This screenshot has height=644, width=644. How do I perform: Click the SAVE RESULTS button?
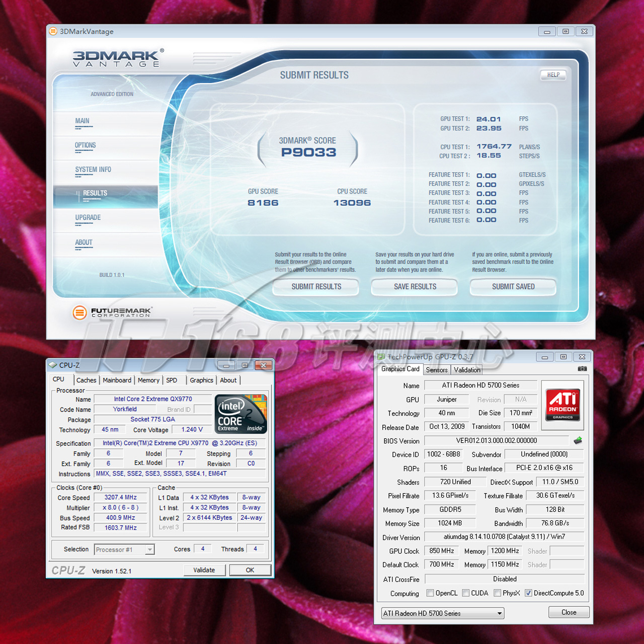[415, 287]
